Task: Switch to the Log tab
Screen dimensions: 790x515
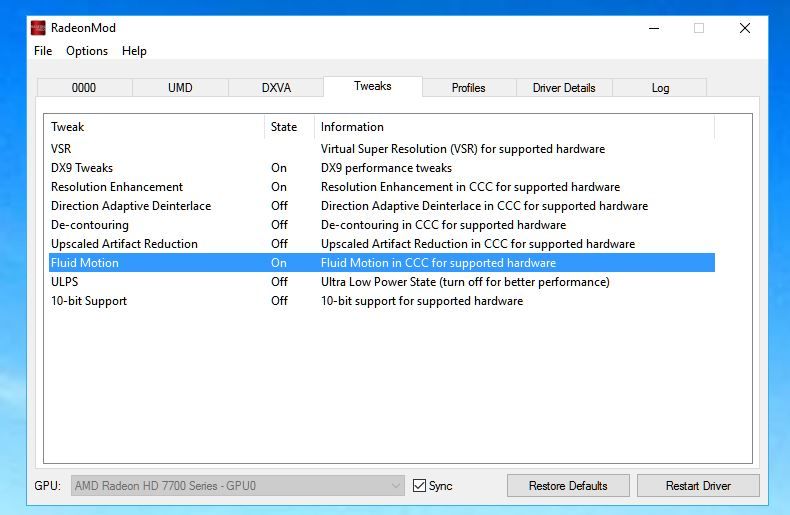Action: point(660,88)
